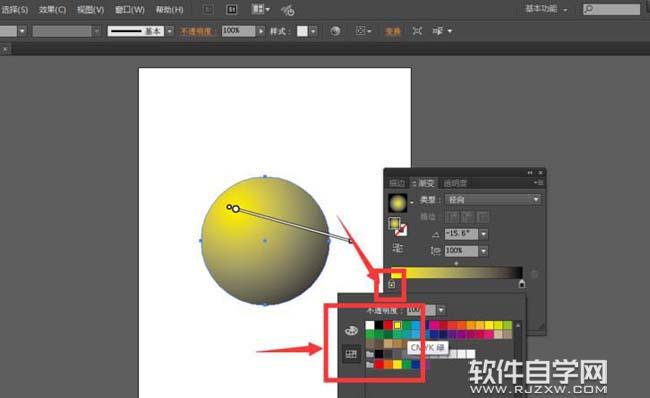Select the first stroke gradient mode button
This screenshot has width=650, height=398.
453,217
